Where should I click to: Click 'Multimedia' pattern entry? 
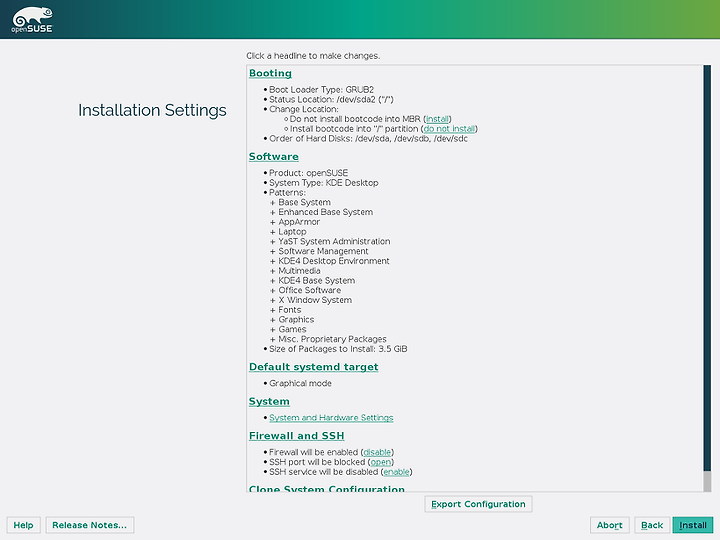click(x=299, y=271)
